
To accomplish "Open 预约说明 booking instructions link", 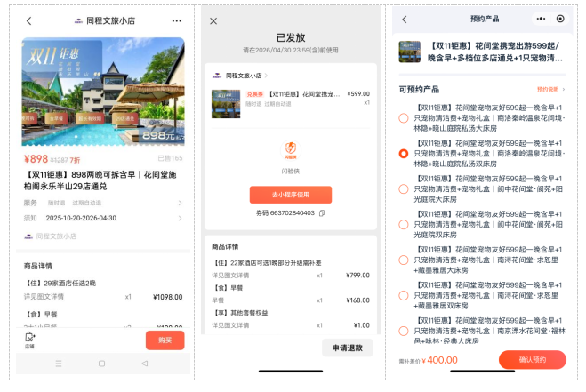I will [x=550, y=90].
